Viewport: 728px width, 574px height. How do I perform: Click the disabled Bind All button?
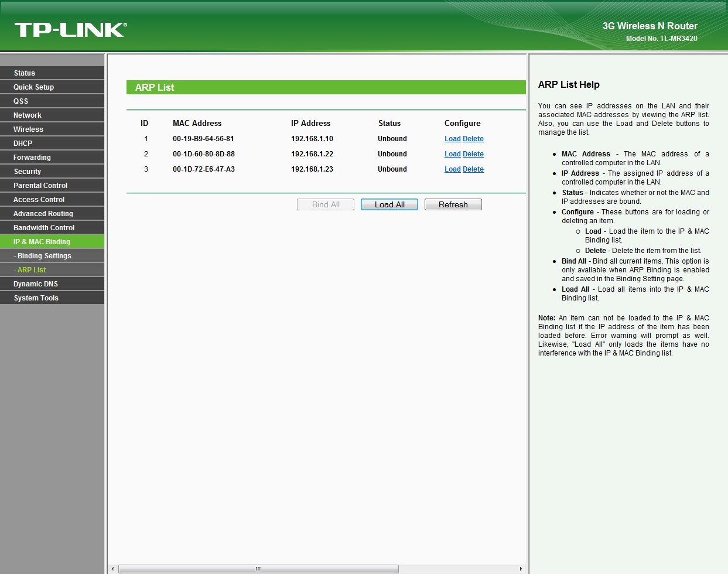click(x=326, y=204)
